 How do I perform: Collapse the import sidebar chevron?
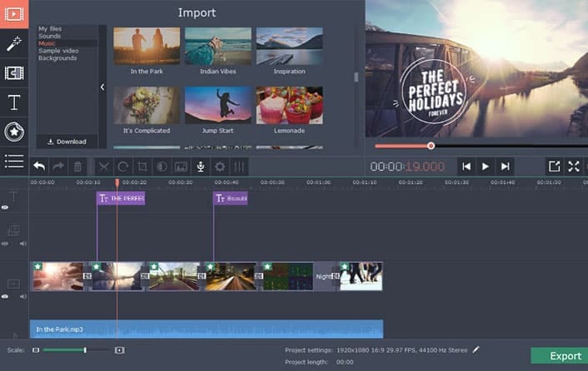tap(102, 87)
